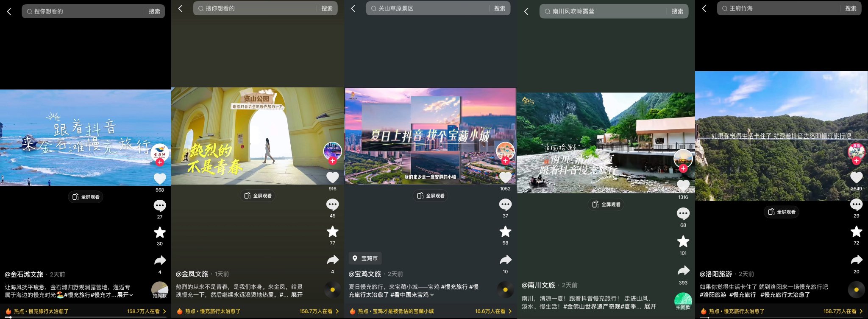Tap the 宝鸡市 location tag
The image size is (868, 319).
coord(365,258)
